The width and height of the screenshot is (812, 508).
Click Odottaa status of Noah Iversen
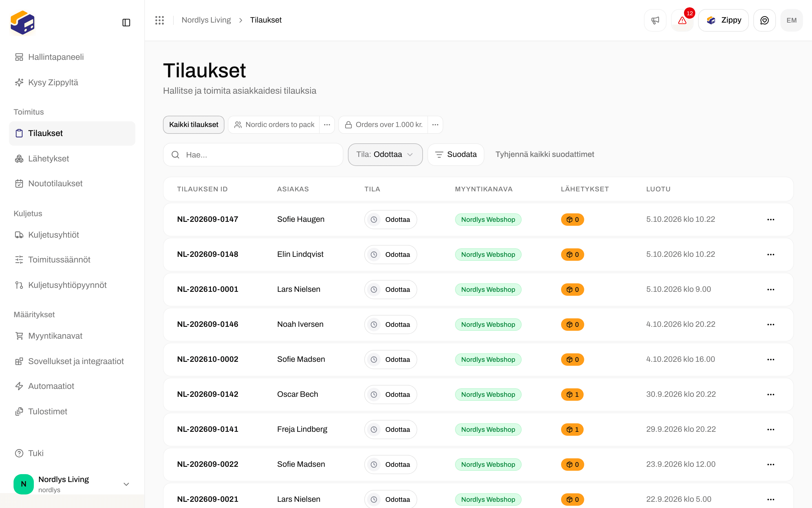click(x=390, y=325)
